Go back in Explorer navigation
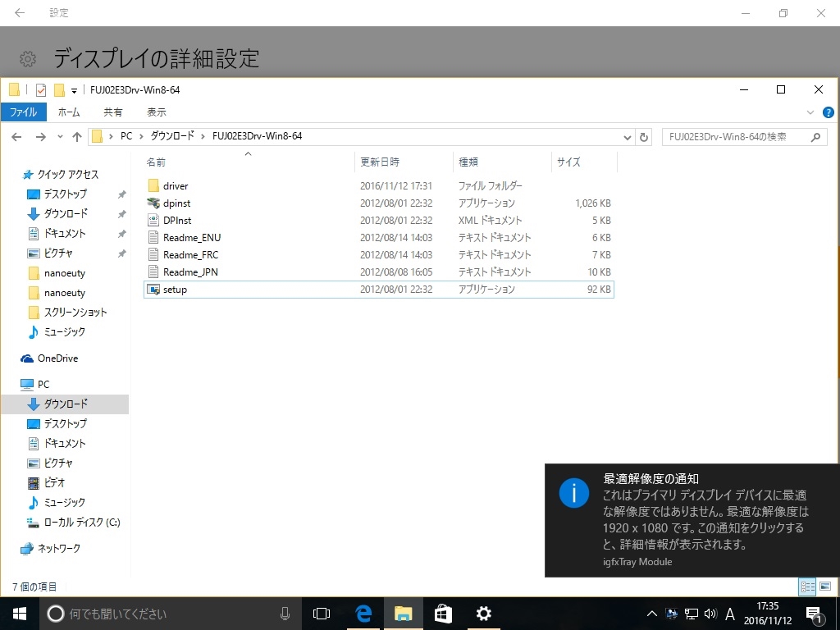The height and width of the screenshot is (630, 840). pyautogui.click(x=16, y=137)
